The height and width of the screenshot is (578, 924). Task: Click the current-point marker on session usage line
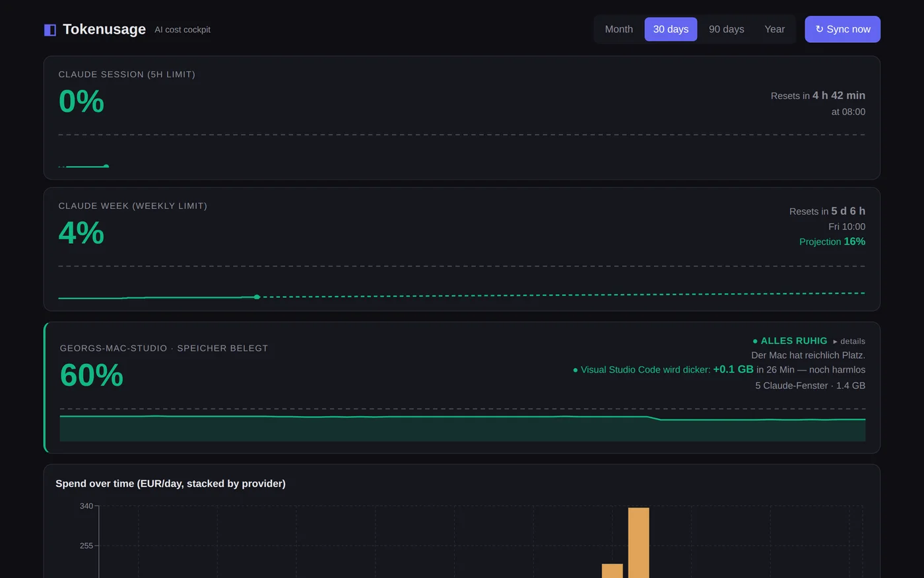pos(106,166)
